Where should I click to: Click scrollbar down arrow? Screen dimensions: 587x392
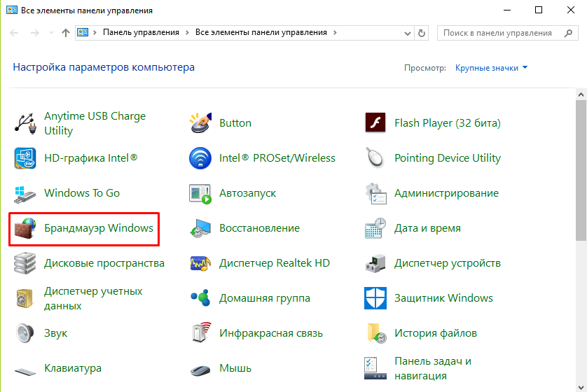click(x=581, y=387)
